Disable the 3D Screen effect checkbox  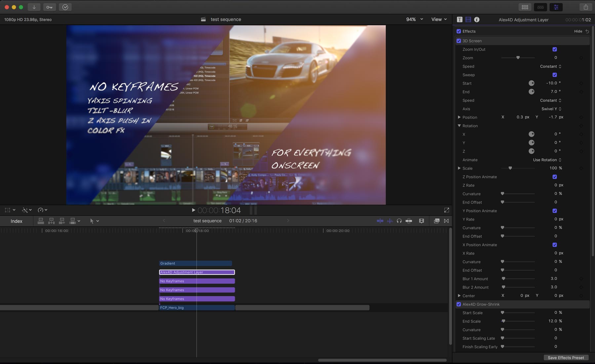click(x=458, y=41)
